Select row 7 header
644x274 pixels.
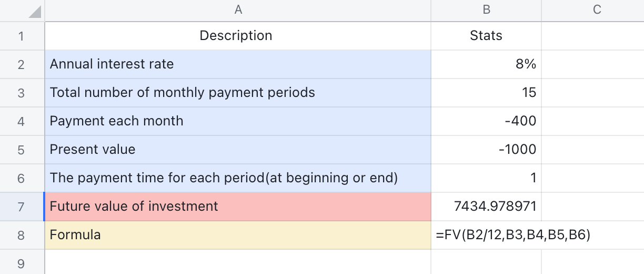21,206
